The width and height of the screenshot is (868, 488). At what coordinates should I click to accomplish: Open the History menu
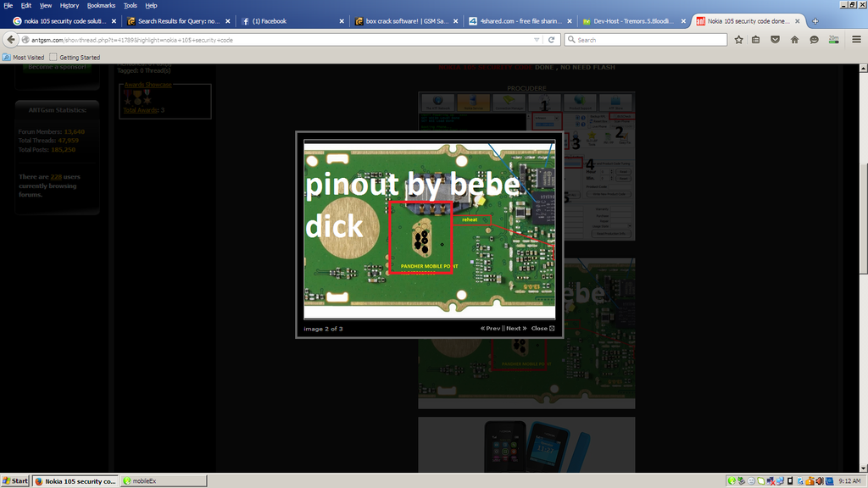point(70,5)
